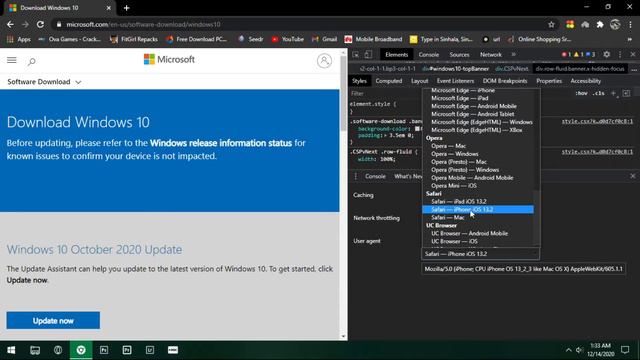Close the bottom drawer panel
Viewport: 640px width, 360px height.
pyautogui.click(x=633, y=176)
